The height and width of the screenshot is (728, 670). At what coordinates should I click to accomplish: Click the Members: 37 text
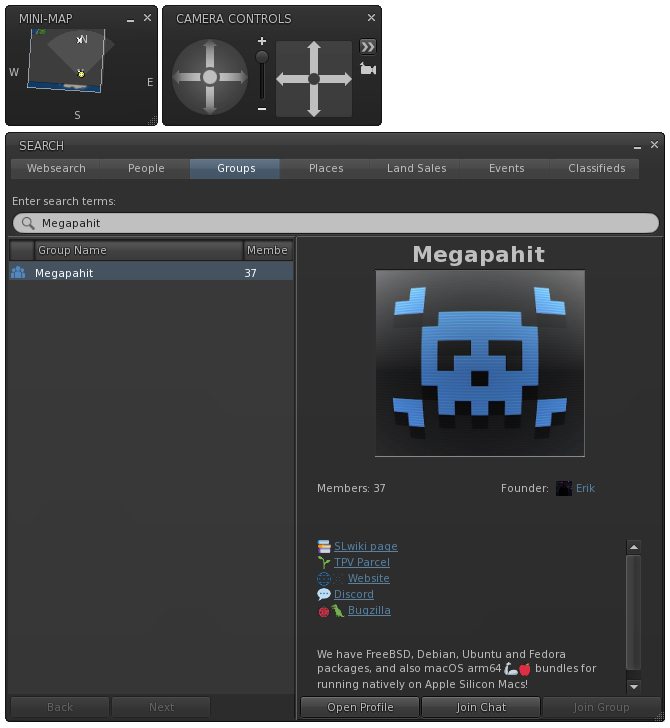351,488
